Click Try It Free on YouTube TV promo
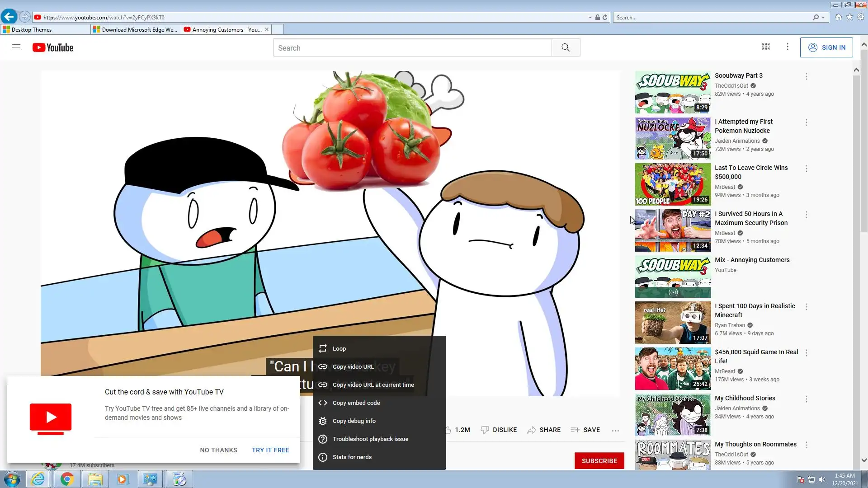Screen dimensions: 868x488 (x=270, y=450)
